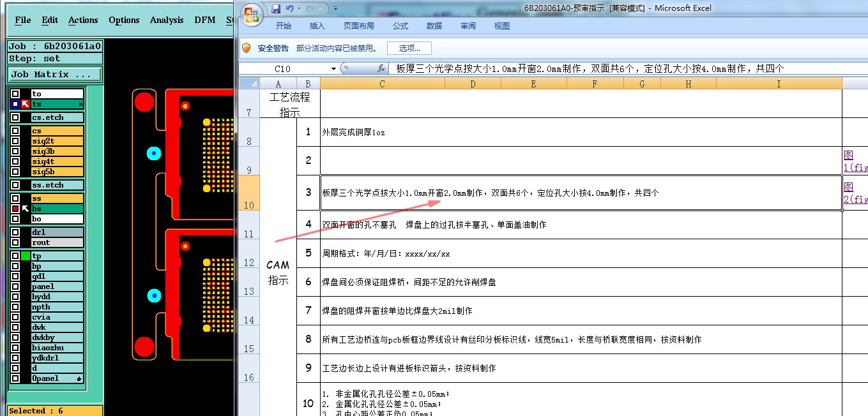Toggle the checkbox for layer cs
868x416 pixels.
(15, 131)
